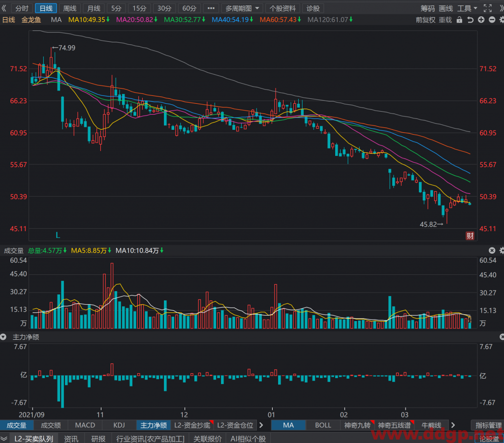
Task: Select the 神奇九转 indicator
Action: pos(357,425)
